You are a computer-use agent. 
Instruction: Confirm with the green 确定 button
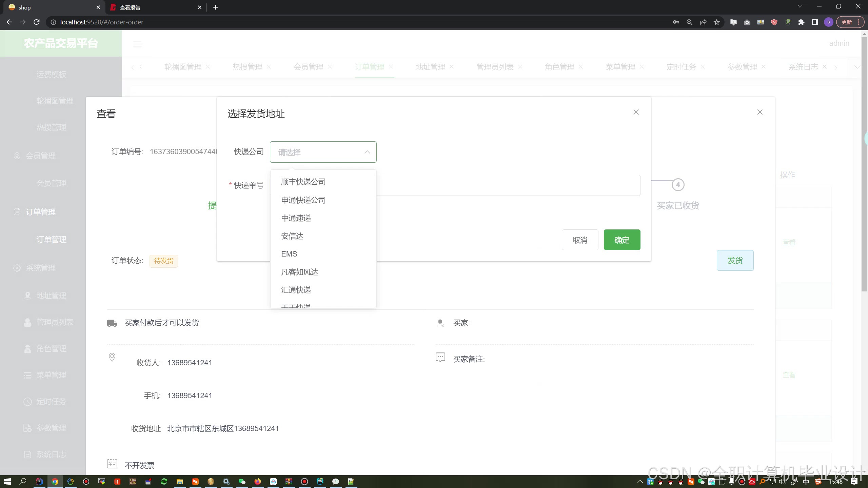(622, 240)
